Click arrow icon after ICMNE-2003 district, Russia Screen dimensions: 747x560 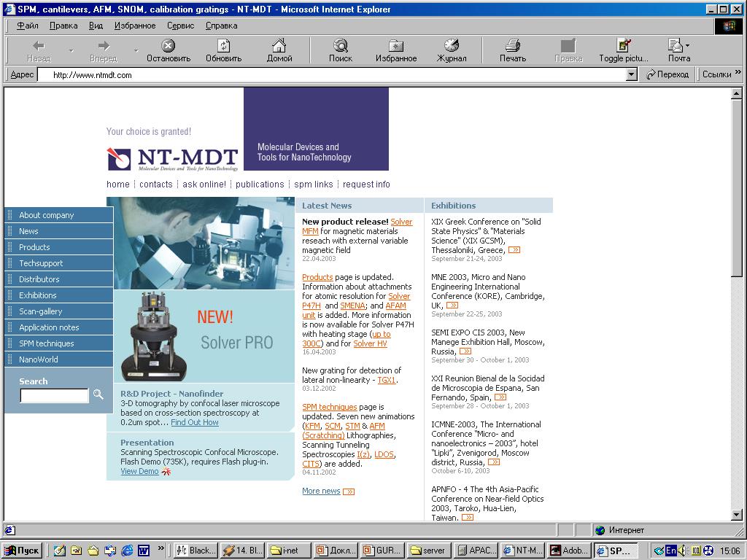[x=494, y=462]
